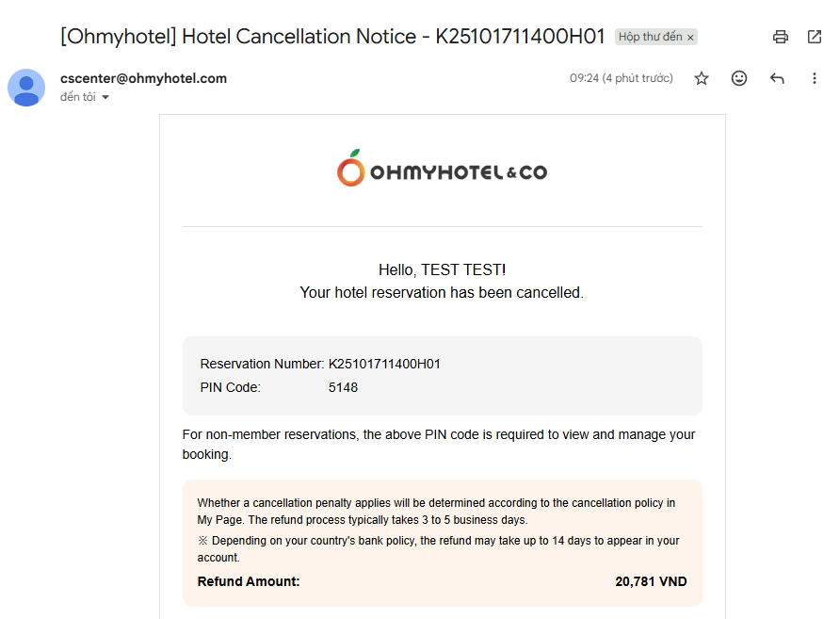The height and width of the screenshot is (619, 840).
Task: Star this cancellation email
Action: [702, 78]
